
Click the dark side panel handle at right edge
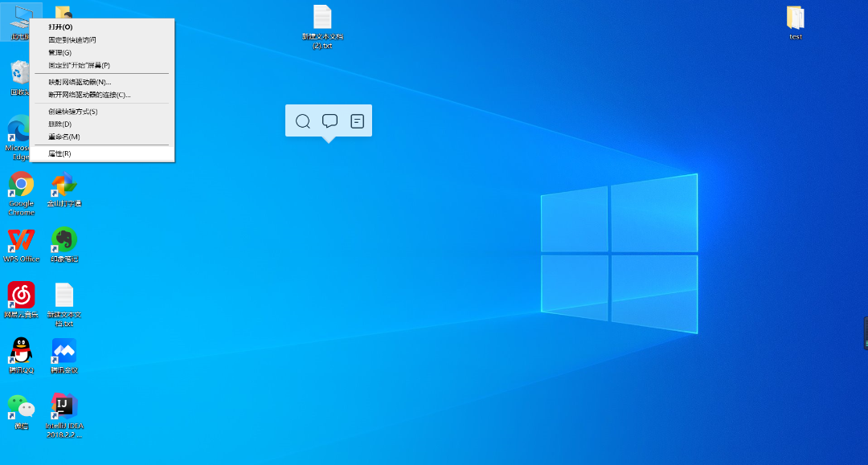point(866,332)
